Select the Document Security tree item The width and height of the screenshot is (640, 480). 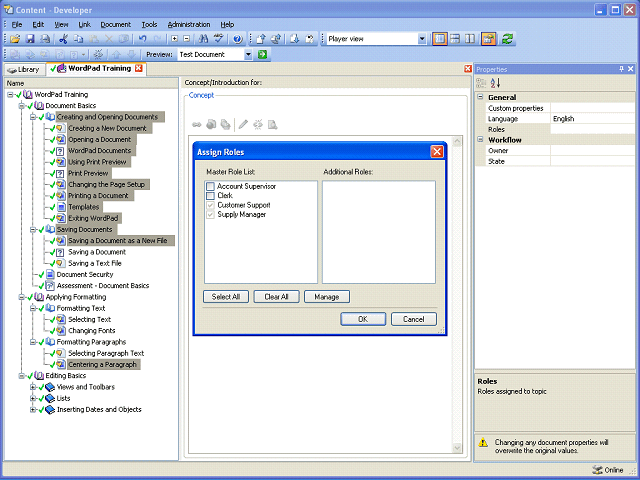click(x=85, y=275)
